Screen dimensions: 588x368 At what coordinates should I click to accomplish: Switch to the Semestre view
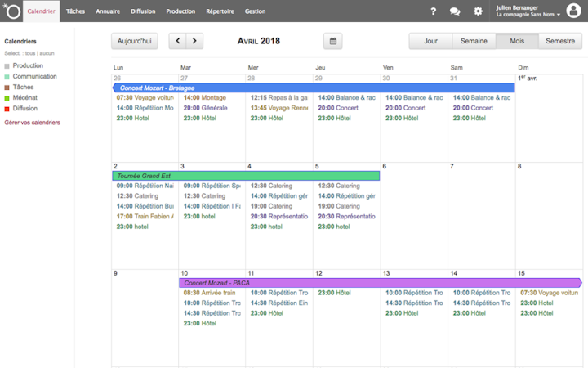click(559, 41)
